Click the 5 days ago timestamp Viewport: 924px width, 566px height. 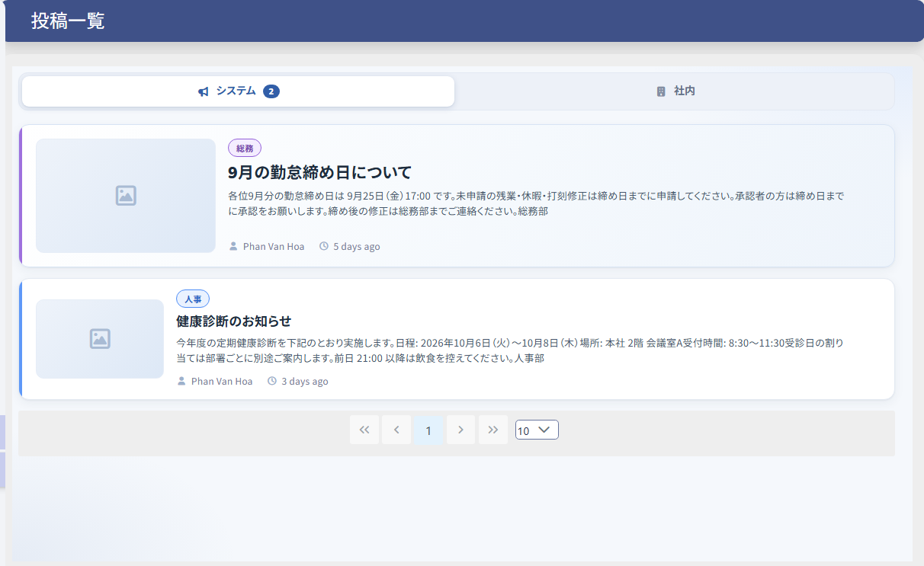pyautogui.click(x=357, y=246)
